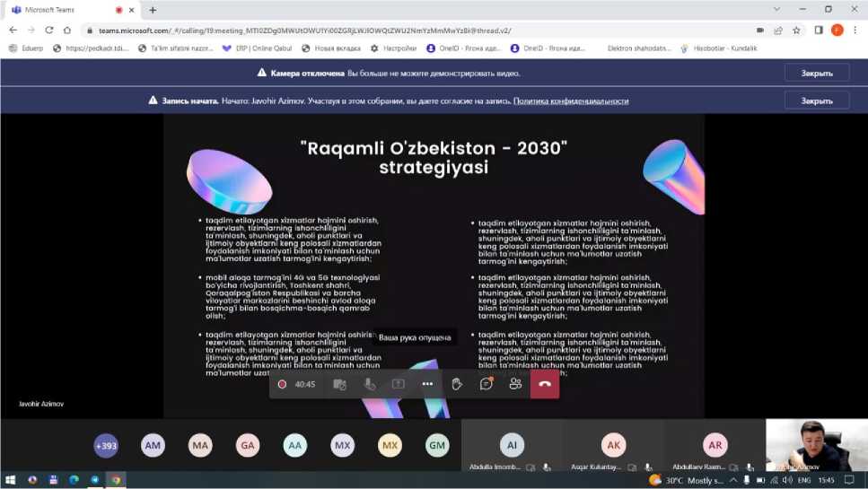Click the share screen icon

click(x=398, y=384)
